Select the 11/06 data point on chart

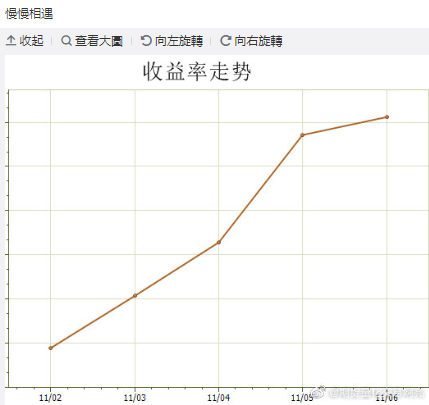point(387,117)
